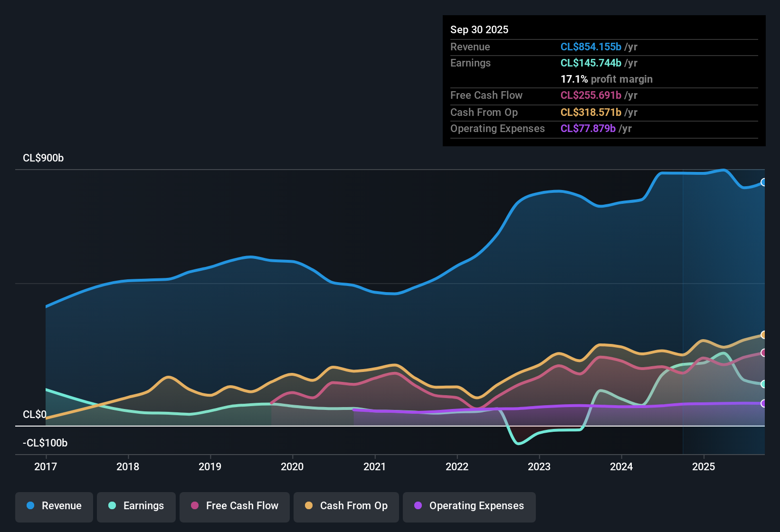Select the Operating Expenses legend marker
Viewport: 780px width, 532px height.
click(419, 506)
